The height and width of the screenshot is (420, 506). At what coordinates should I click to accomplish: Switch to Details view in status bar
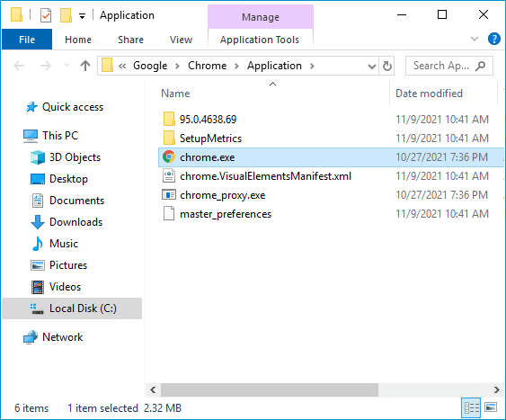click(x=471, y=407)
